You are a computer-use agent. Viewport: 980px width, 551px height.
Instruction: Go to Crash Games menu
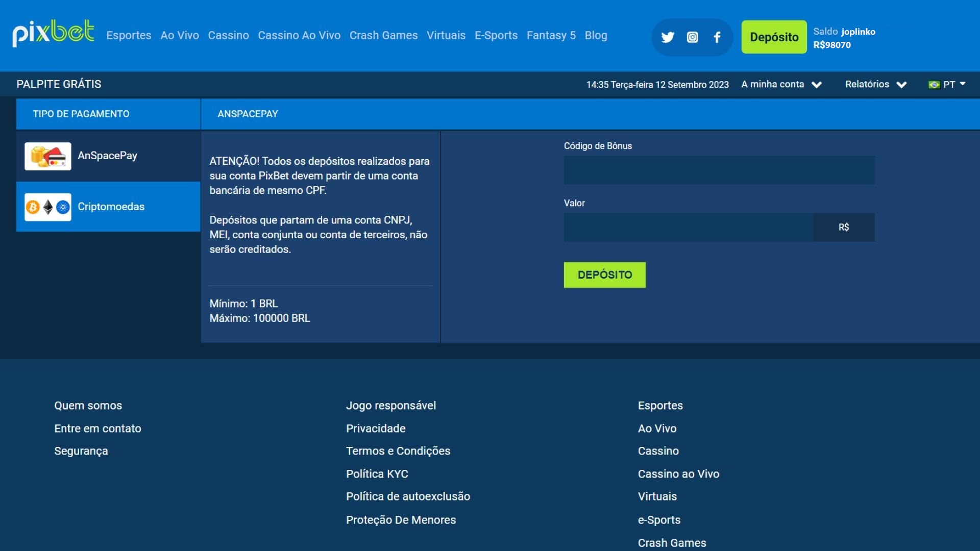(x=383, y=36)
